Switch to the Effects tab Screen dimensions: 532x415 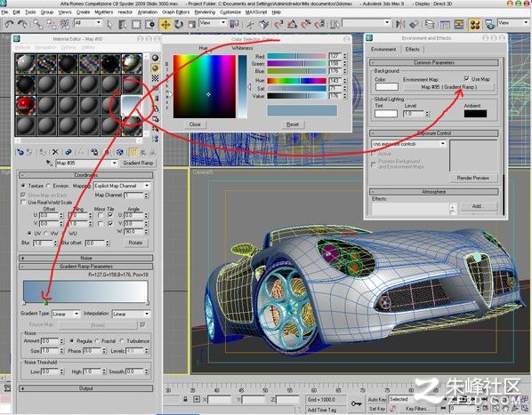tap(413, 50)
